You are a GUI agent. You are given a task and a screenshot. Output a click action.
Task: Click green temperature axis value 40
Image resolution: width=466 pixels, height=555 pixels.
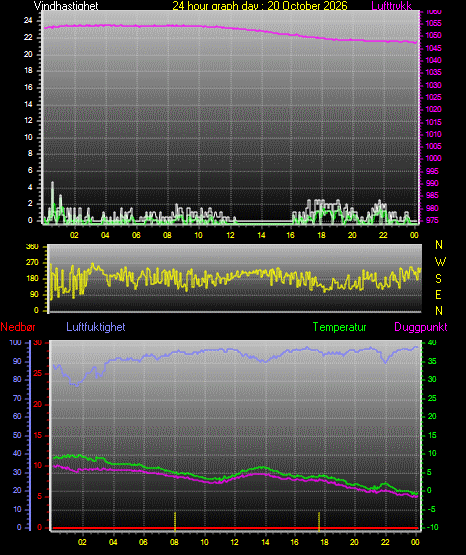tap(432, 343)
